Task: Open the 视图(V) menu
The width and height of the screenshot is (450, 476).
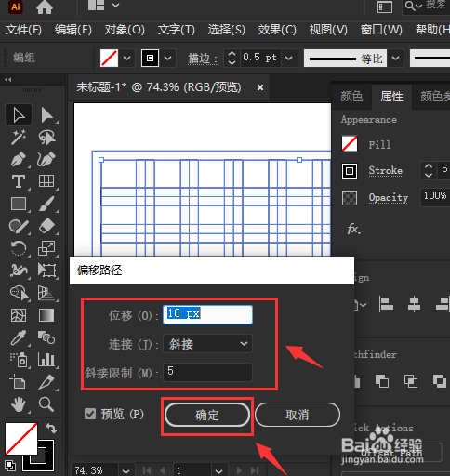Action: [x=328, y=30]
